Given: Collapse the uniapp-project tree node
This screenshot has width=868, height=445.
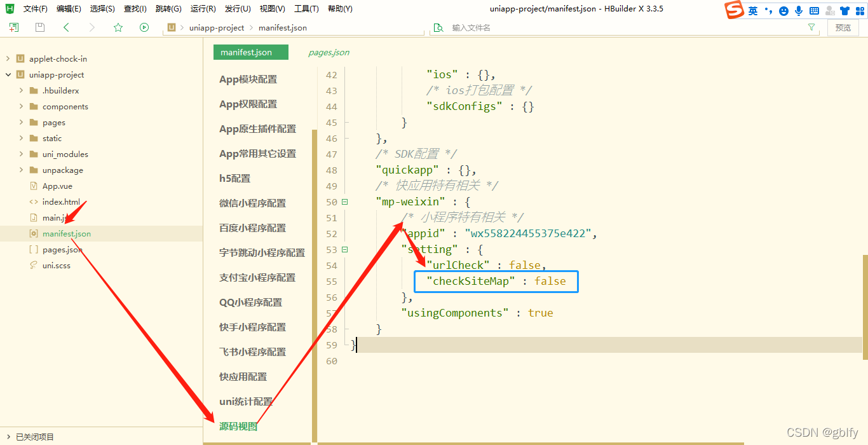Looking at the screenshot, I should pos(8,74).
